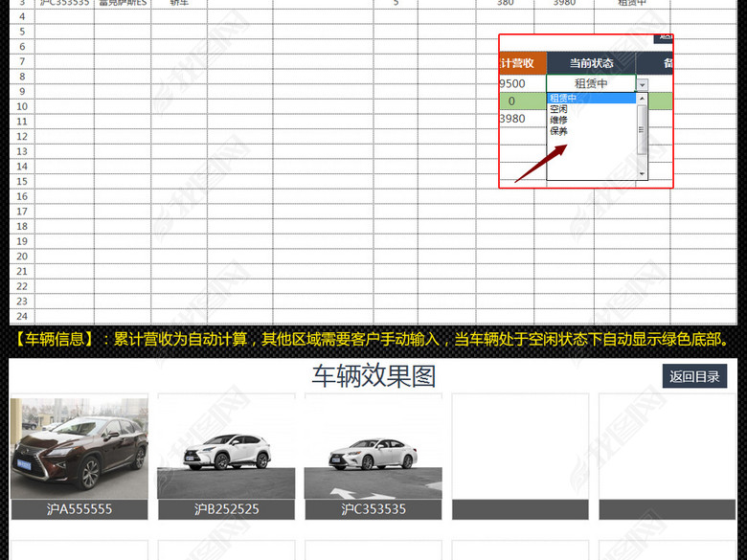The width and height of the screenshot is (747, 560).
Task: Select row header 19
Action: (22, 241)
